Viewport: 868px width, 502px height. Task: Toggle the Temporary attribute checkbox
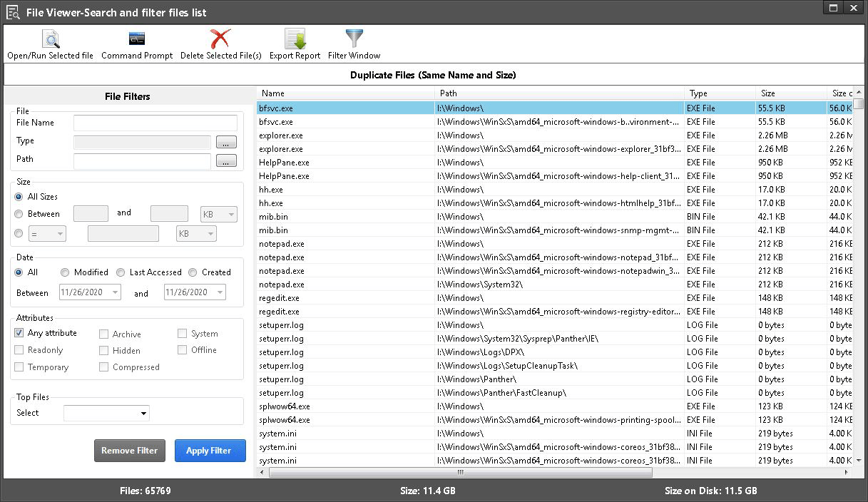pyautogui.click(x=19, y=367)
